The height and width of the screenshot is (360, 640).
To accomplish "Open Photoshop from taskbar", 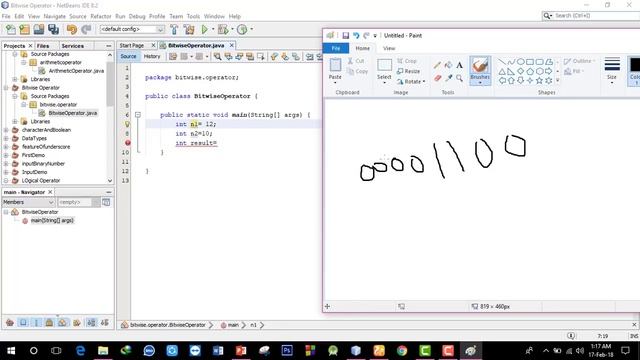I will (x=287, y=351).
